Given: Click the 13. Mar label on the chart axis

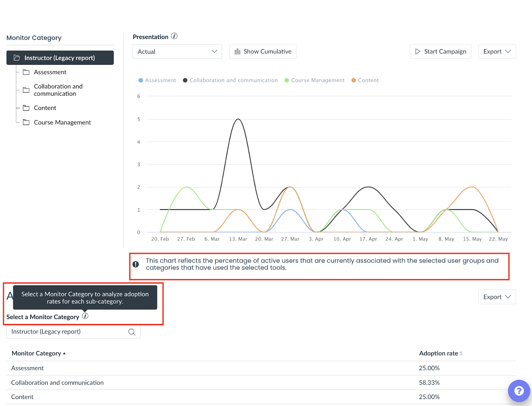Looking at the screenshot, I should point(238,239).
